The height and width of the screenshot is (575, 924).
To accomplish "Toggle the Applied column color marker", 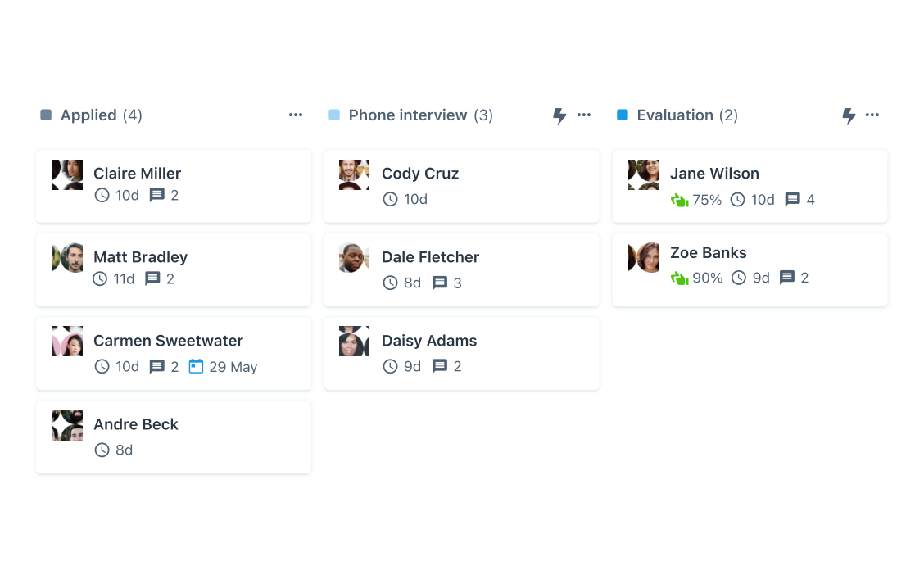I will [46, 115].
